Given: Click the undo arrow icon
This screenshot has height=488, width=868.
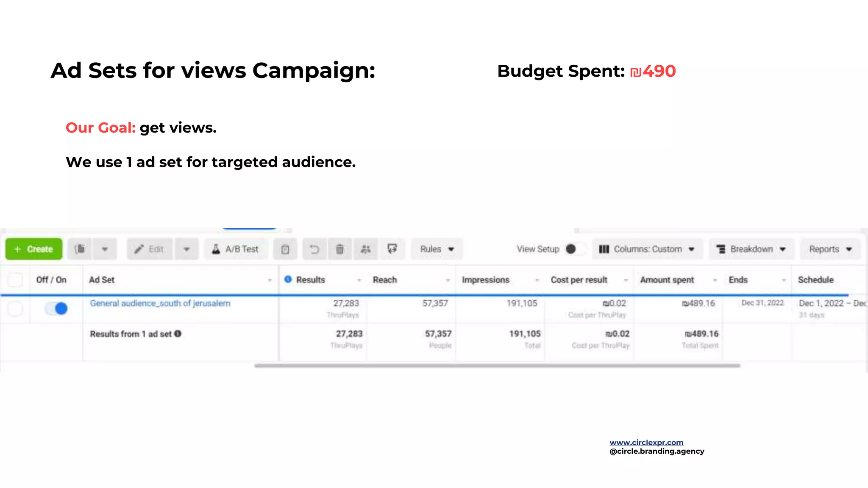Looking at the screenshot, I should pyautogui.click(x=314, y=249).
